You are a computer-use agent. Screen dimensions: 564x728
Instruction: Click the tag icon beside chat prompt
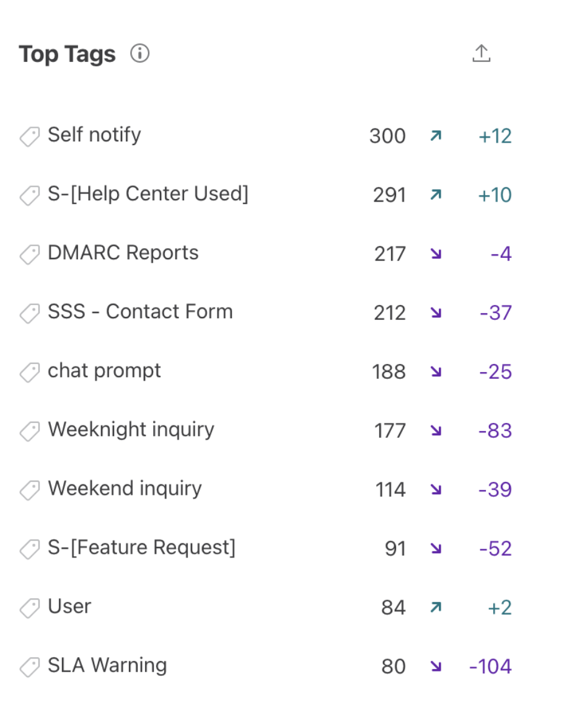tap(30, 372)
